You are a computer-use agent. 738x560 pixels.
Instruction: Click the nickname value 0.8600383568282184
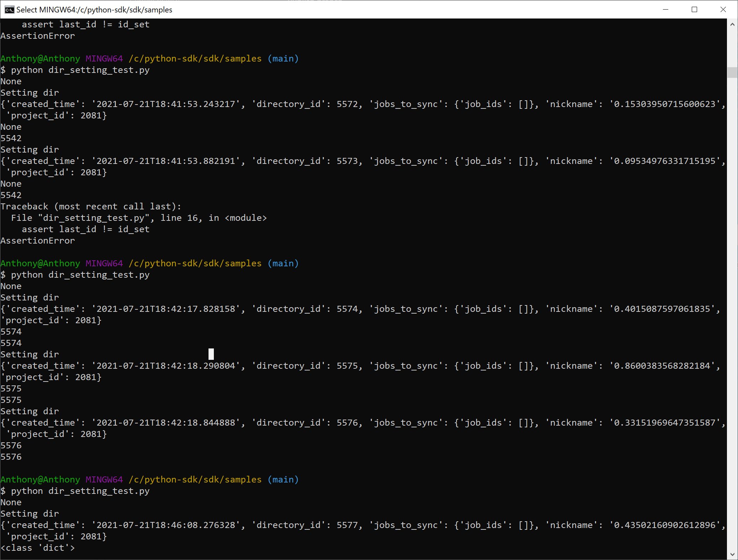[663, 366]
